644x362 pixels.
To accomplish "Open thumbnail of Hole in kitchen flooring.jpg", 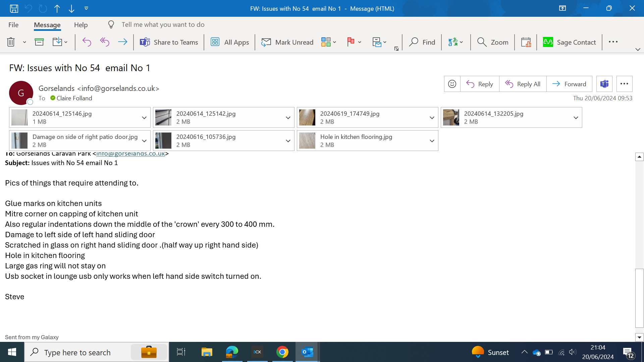I will pyautogui.click(x=307, y=141).
